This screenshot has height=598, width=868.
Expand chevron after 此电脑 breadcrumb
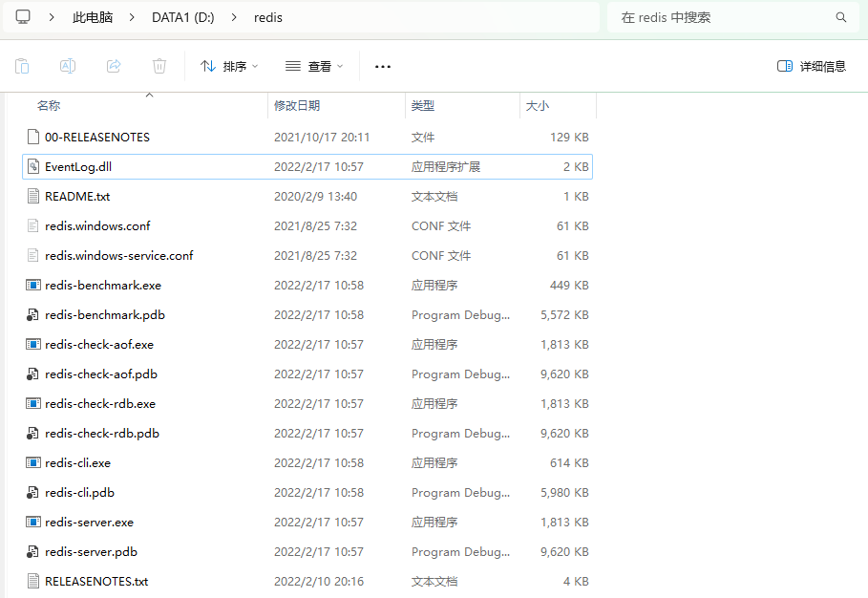click(132, 18)
